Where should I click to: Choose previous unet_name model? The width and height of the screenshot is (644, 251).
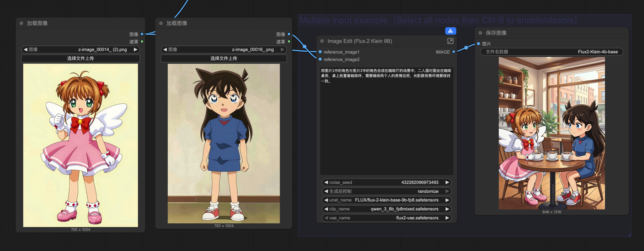tap(326, 200)
